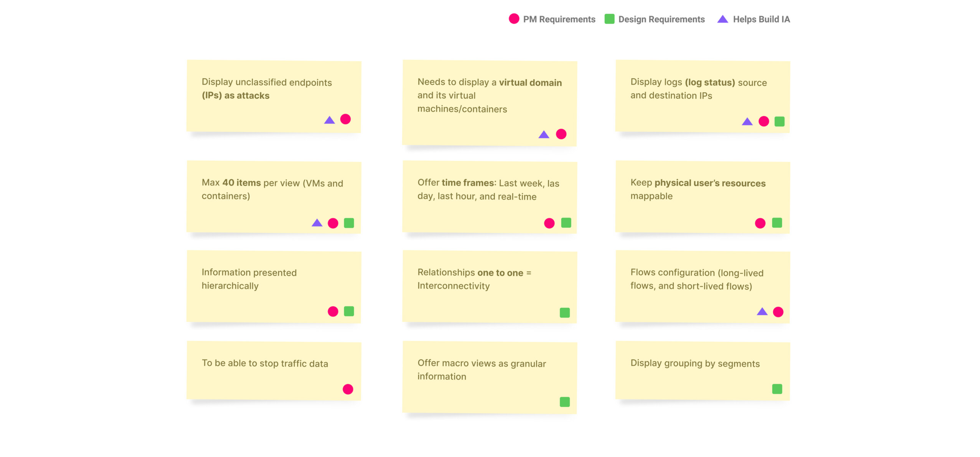Click green square on macro views note

[x=565, y=402]
